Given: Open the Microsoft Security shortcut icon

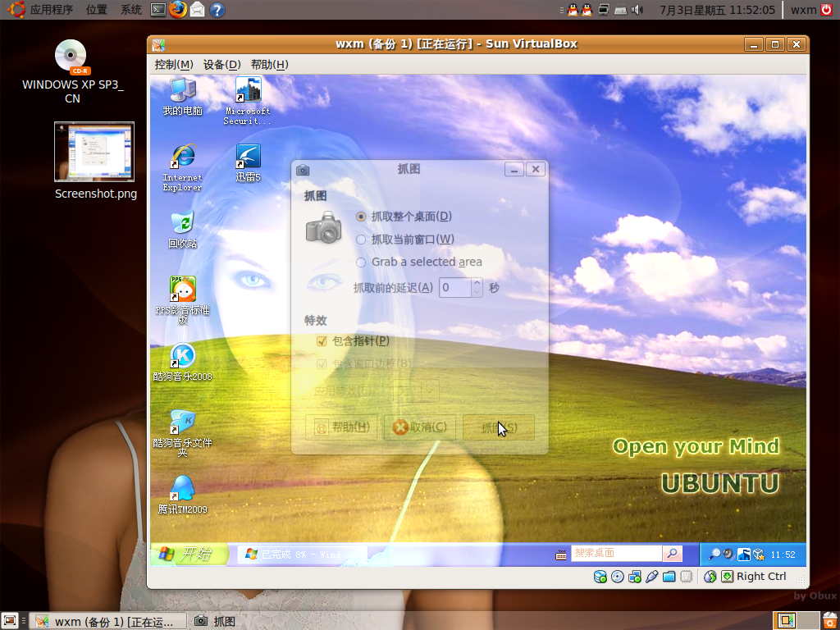Looking at the screenshot, I should 248,89.
